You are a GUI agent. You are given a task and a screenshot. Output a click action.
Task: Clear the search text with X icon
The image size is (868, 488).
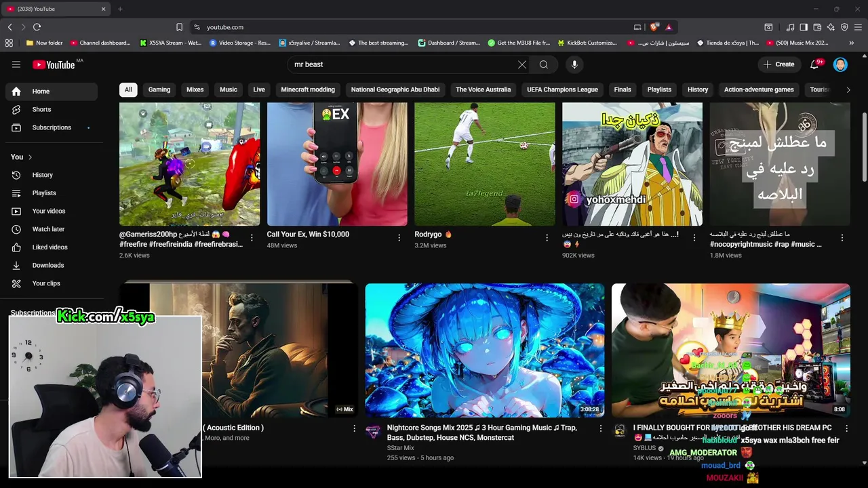click(522, 64)
